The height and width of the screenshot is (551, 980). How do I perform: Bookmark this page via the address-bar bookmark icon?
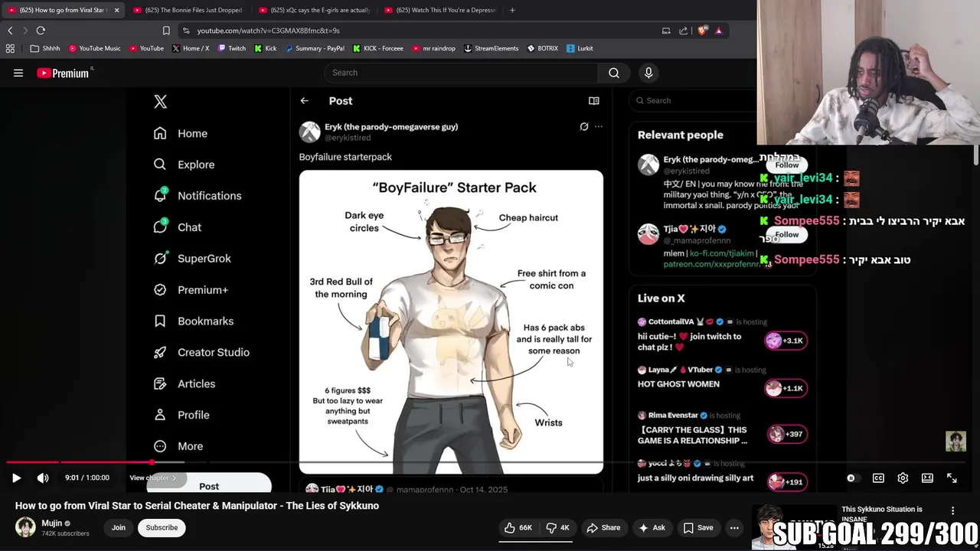pyautogui.click(x=166, y=31)
